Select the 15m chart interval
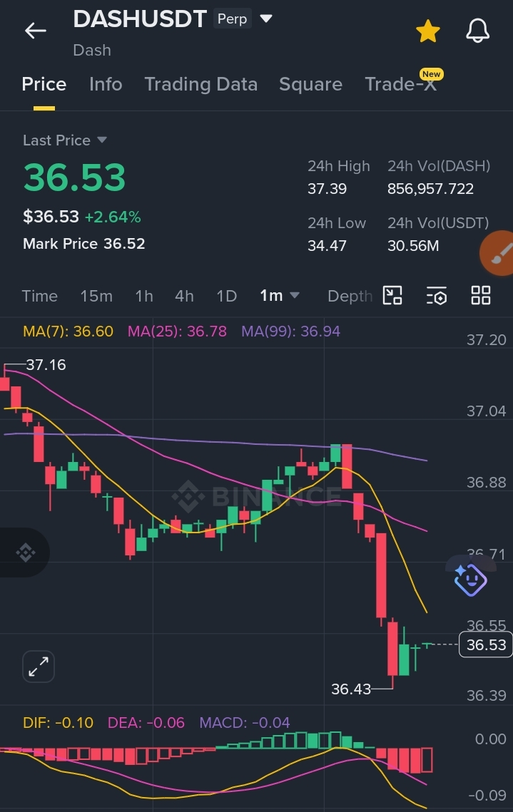513x812 pixels. tap(96, 296)
